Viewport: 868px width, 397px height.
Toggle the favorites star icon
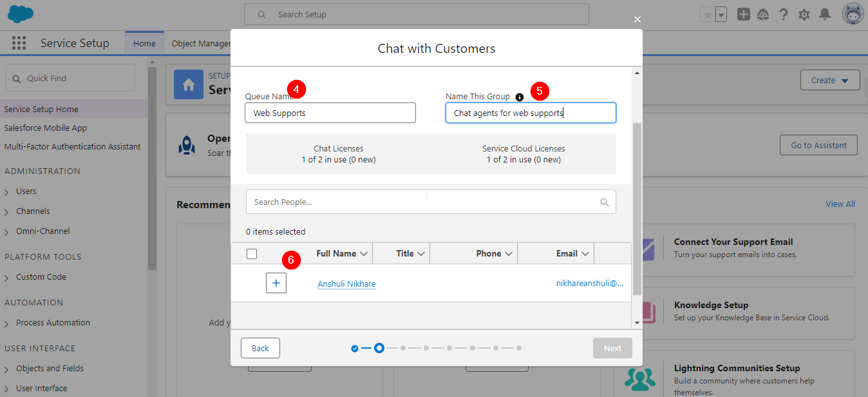click(x=706, y=13)
